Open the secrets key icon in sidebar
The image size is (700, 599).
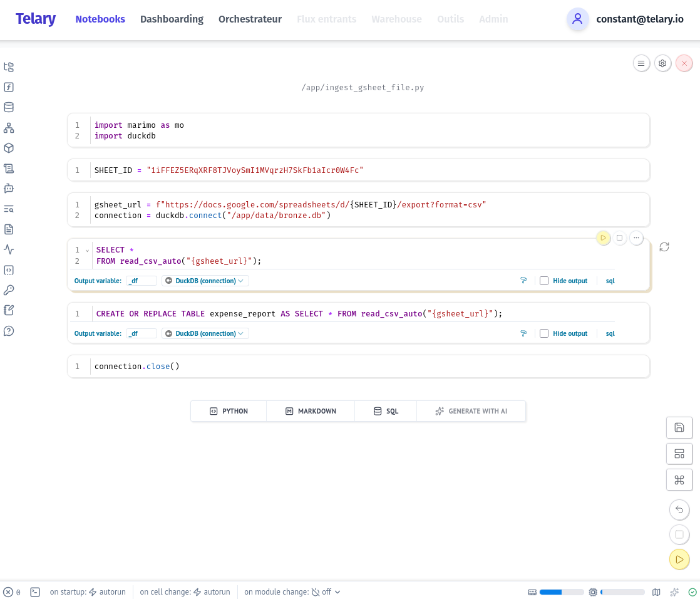9,290
